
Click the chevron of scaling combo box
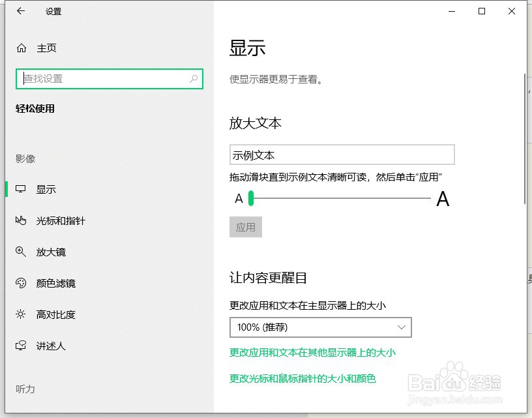402,327
